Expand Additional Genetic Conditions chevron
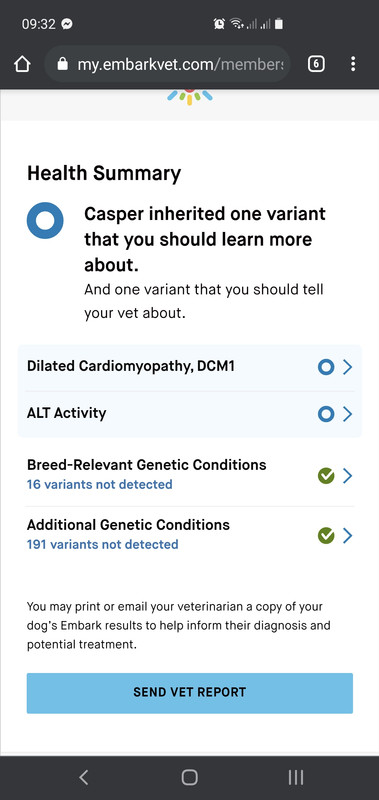The width and height of the screenshot is (379, 800). coord(347,536)
